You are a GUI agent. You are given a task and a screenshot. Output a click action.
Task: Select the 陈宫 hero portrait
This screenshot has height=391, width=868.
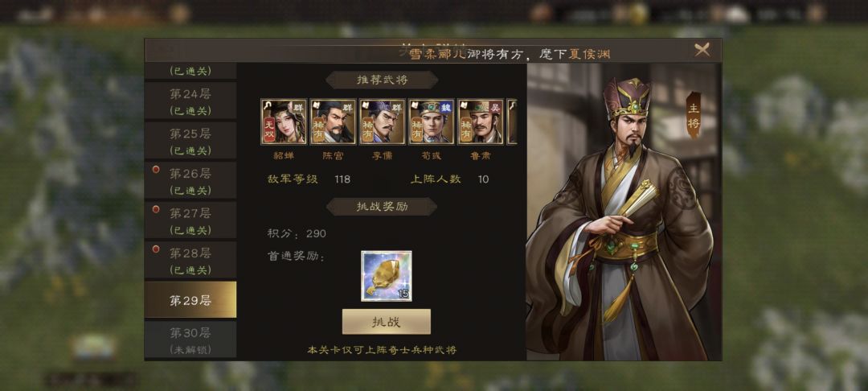333,121
